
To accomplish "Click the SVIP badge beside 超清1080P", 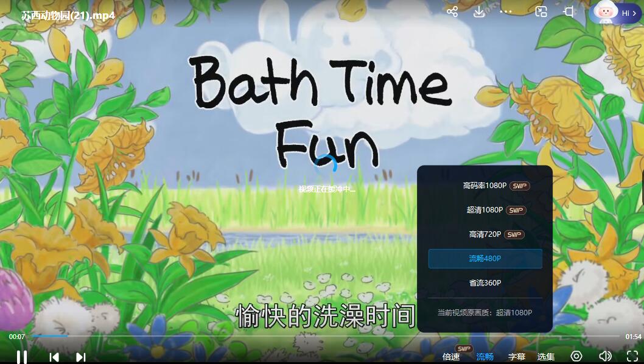I will coord(516,210).
